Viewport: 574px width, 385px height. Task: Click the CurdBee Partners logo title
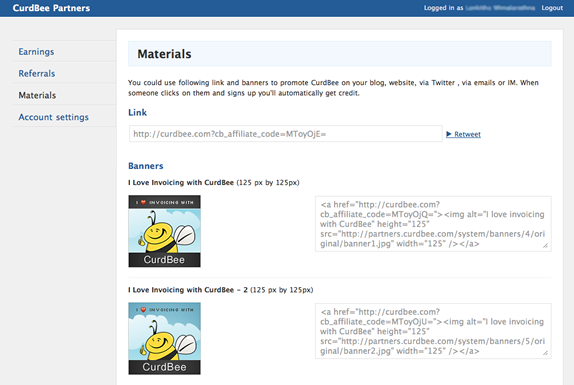tap(51, 8)
